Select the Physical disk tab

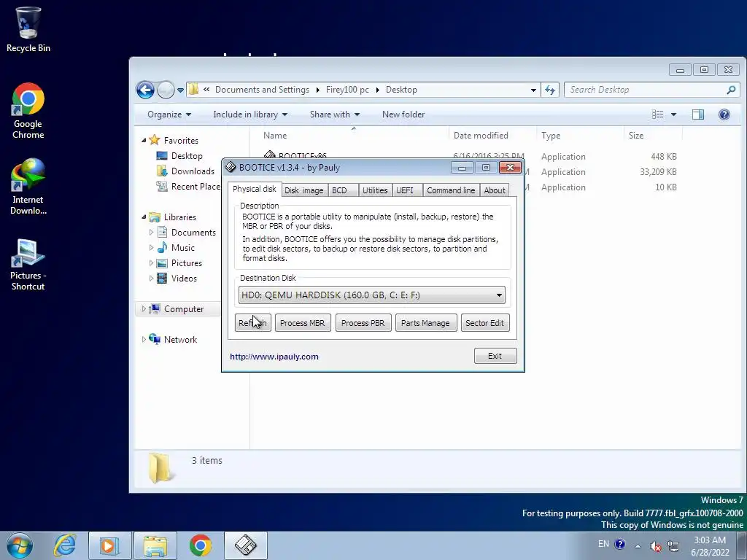(255, 189)
